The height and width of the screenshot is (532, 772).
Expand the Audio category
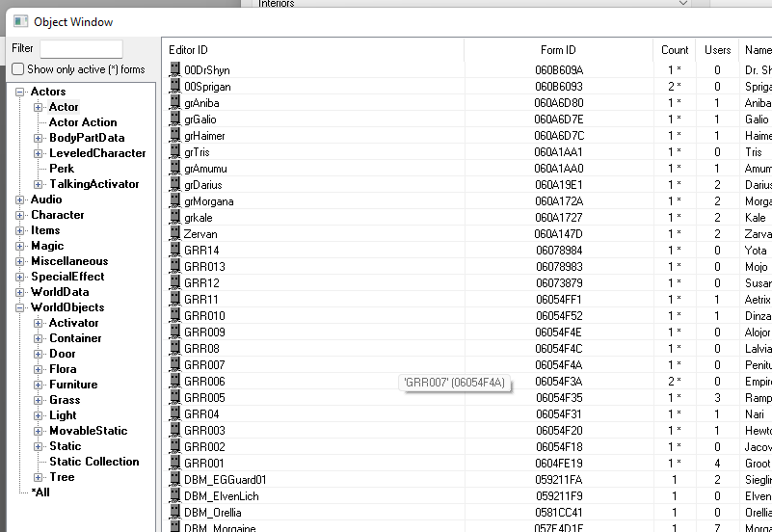19,199
